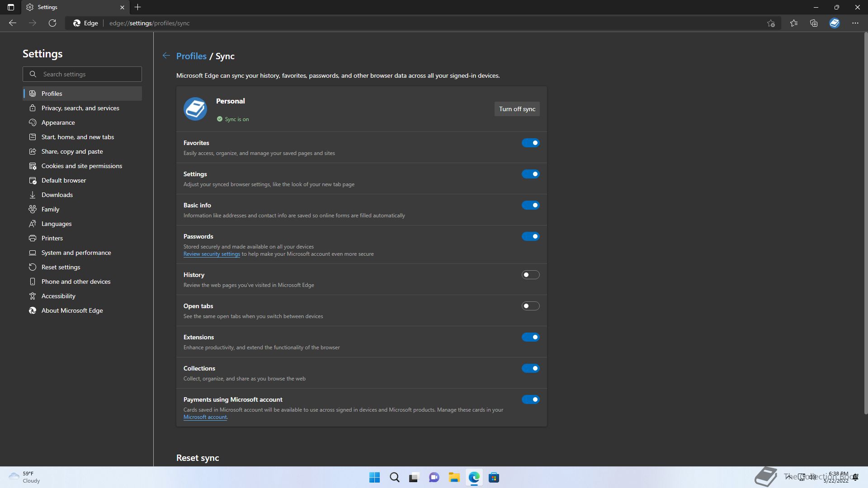
Task: Click the Appearance icon in sidebar
Action: [33, 122]
